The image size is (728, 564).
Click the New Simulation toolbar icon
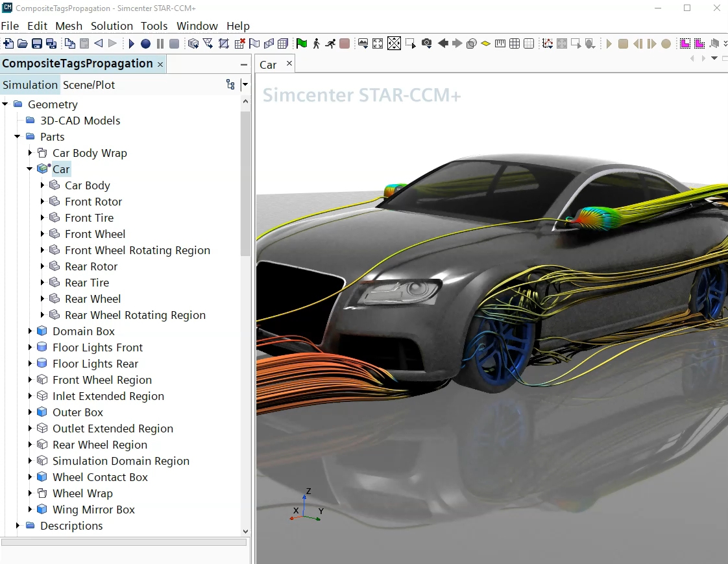click(x=8, y=43)
